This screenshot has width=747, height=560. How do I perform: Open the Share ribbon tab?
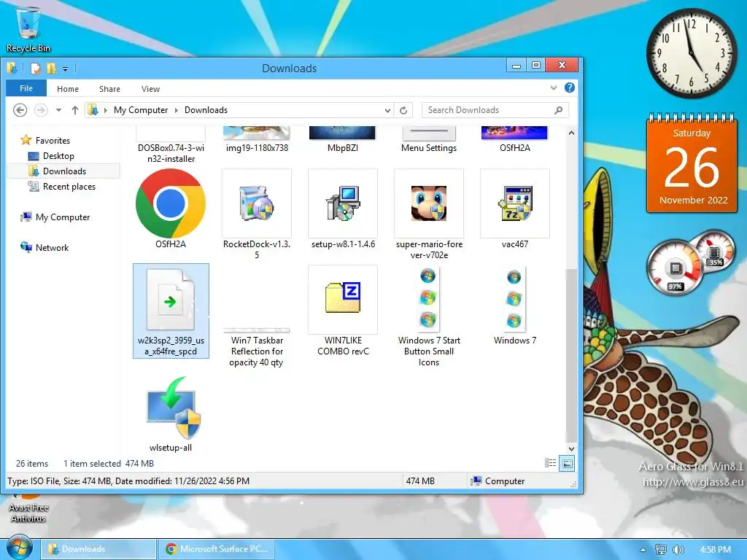pyautogui.click(x=109, y=89)
